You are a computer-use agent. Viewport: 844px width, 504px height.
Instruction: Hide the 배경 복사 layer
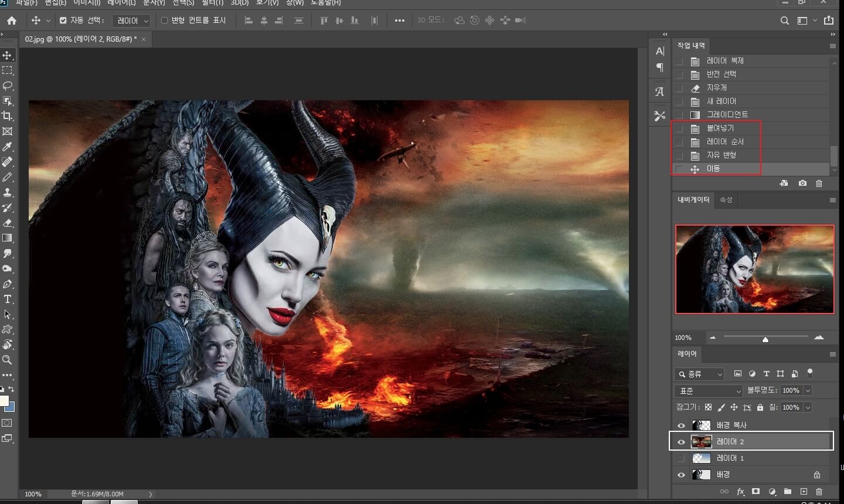pyautogui.click(x=681, y=425)
